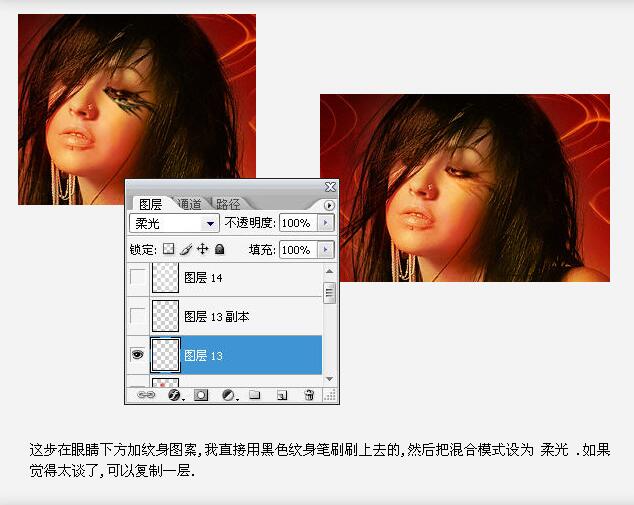Add a layer mask
Screen dimensions: 634x505
pyautogui.click(x=201, y=395)
